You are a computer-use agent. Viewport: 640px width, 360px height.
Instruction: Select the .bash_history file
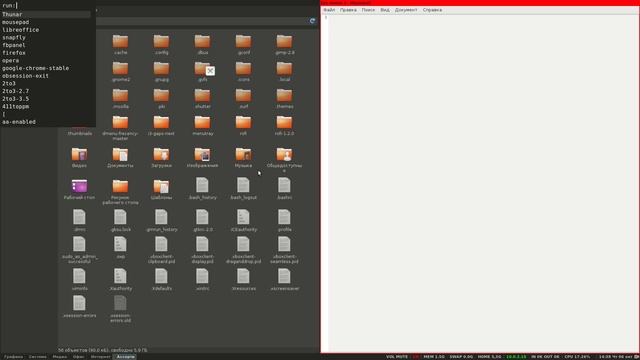pos(202,189)
